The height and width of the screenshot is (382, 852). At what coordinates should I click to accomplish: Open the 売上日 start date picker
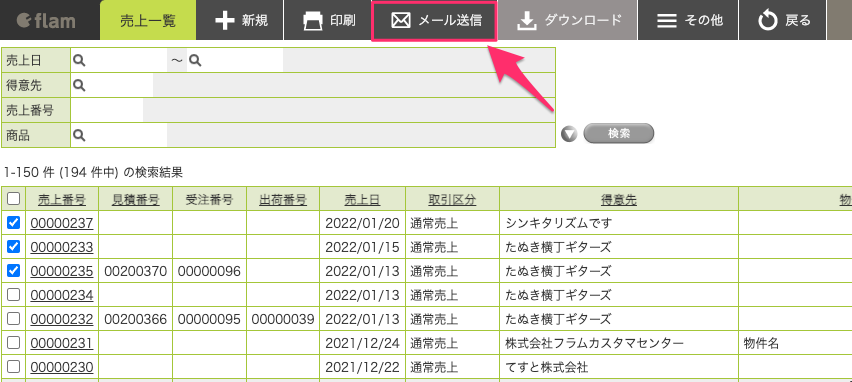click(79, 61)
